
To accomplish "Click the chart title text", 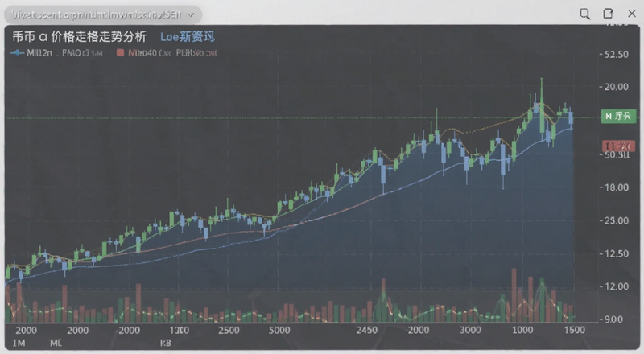I will (79, 37).
